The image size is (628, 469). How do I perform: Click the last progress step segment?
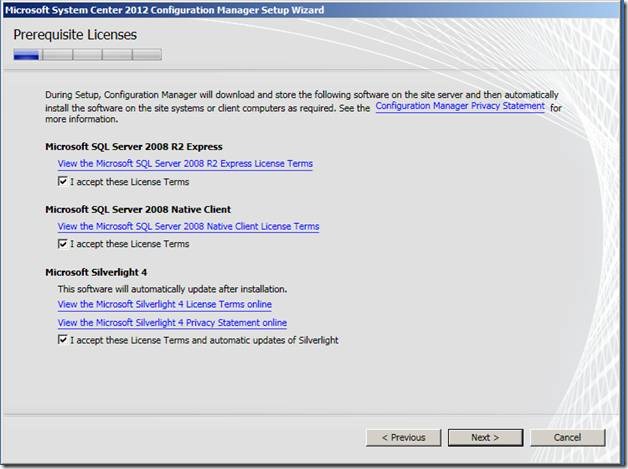(x=147, y=55)
